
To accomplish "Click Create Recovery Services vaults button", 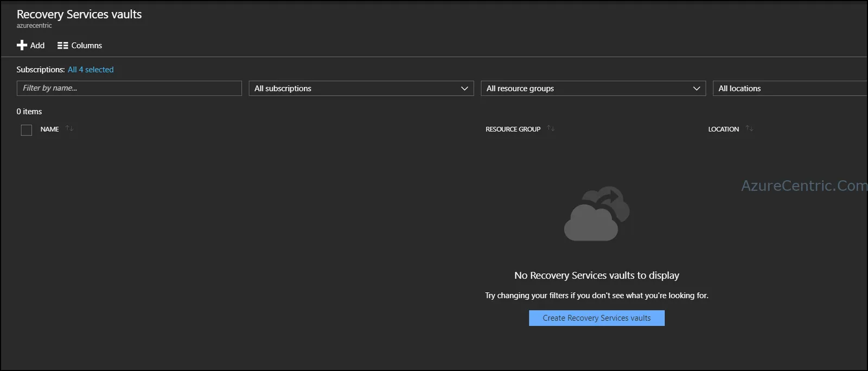I will (597, 318).
